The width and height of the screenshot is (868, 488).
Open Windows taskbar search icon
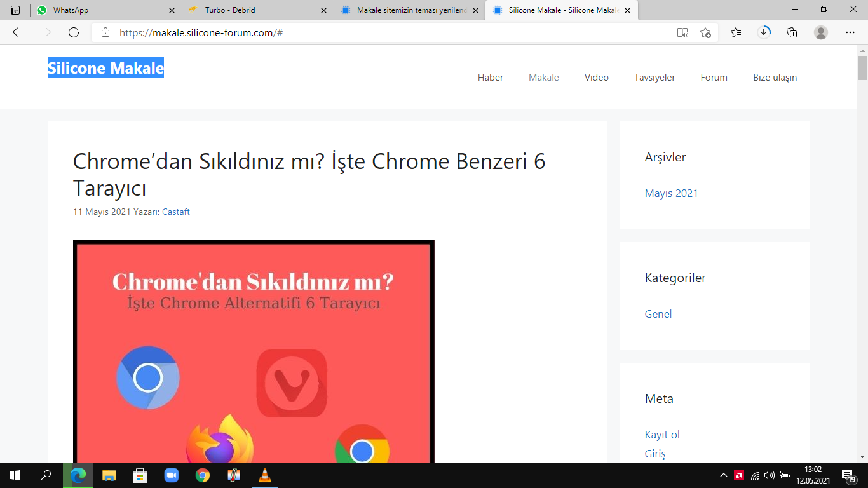point(46,475)
